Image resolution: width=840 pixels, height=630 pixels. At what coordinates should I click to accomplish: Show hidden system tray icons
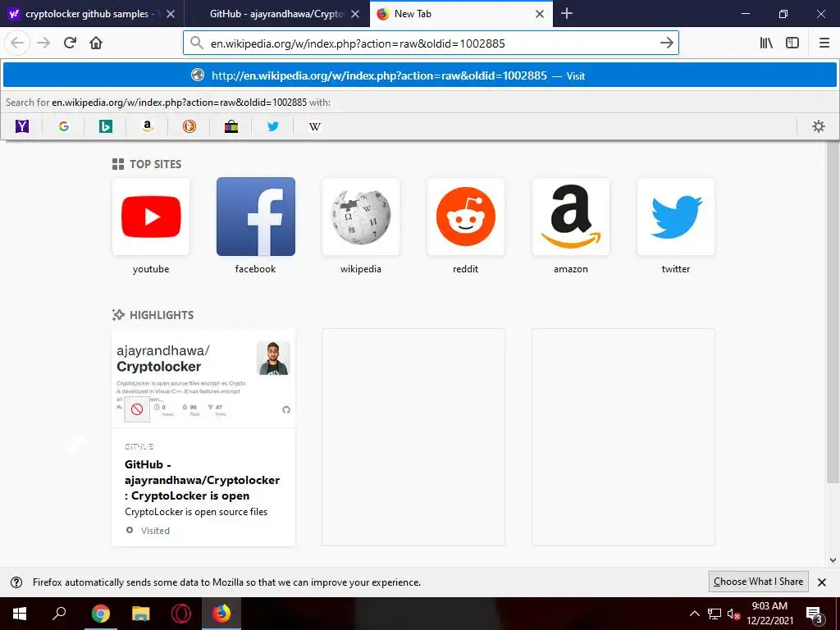694,614
